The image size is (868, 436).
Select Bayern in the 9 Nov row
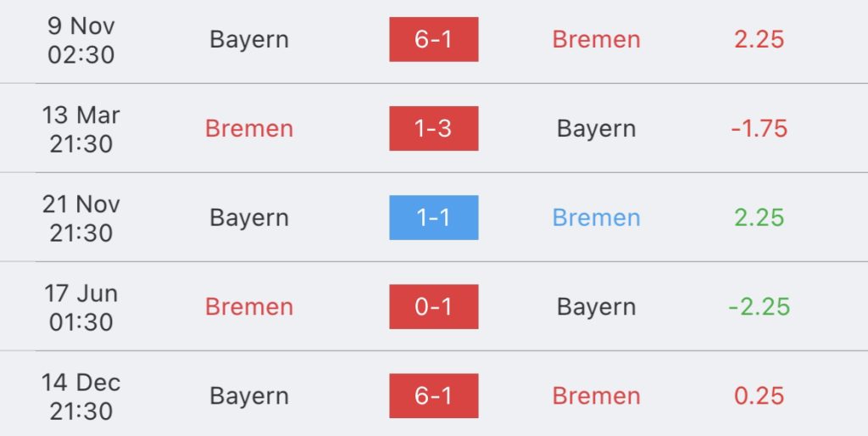[249, 41]
